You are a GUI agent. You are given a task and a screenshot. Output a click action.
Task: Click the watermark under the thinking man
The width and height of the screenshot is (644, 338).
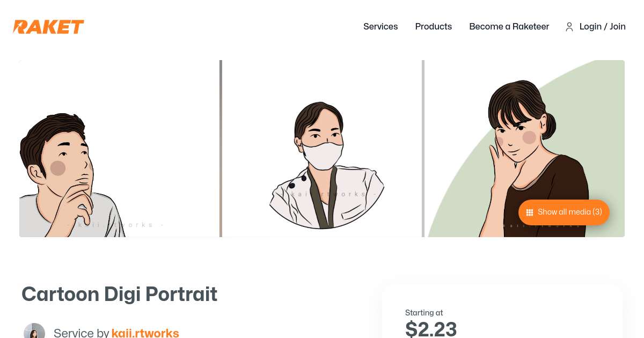115,225
